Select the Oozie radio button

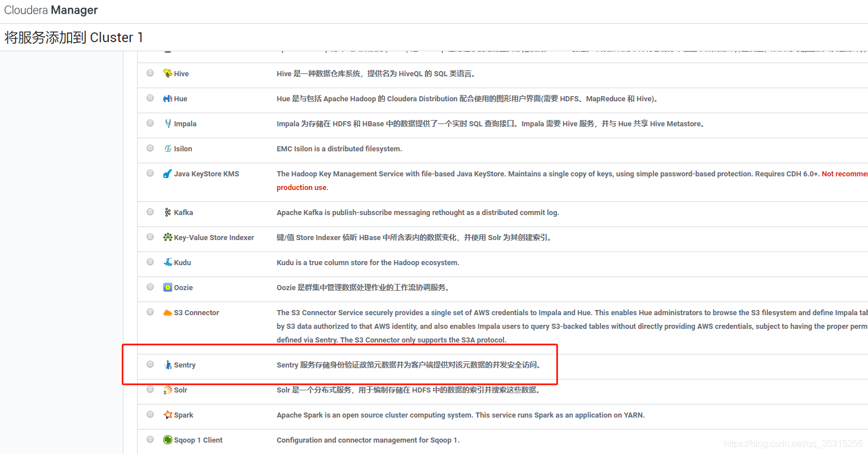click(x=150, y=287)
